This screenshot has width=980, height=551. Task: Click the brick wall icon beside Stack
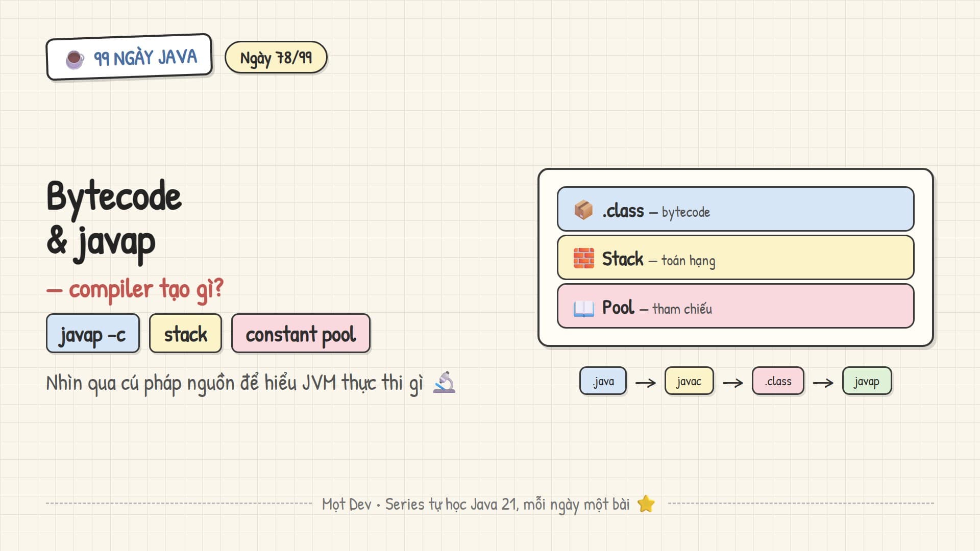click(x=583, y=258)
